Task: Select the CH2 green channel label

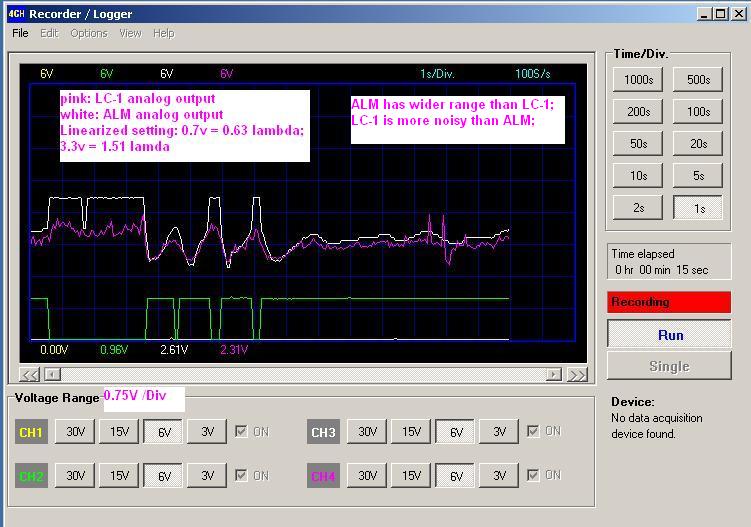Action: click(31, 477)
